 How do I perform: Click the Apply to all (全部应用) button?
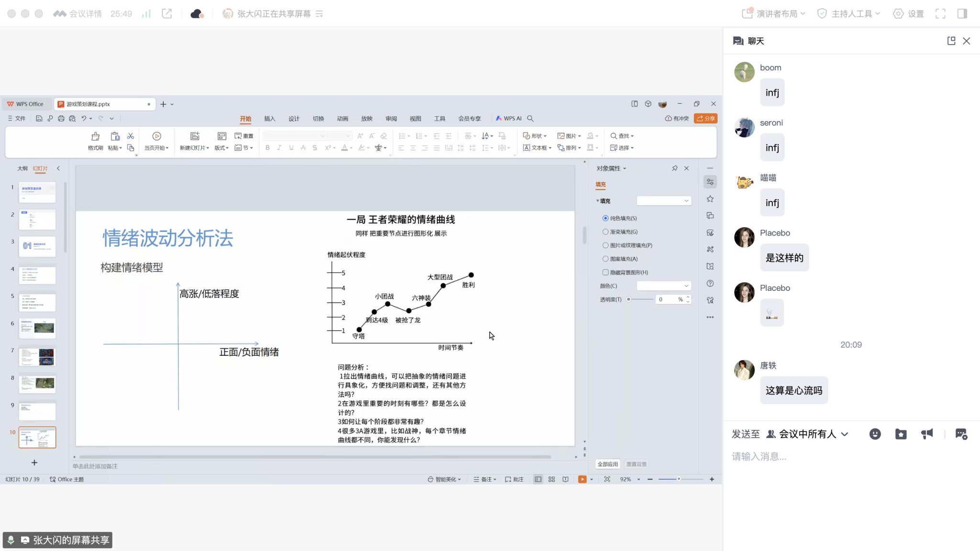click(608, 464)
